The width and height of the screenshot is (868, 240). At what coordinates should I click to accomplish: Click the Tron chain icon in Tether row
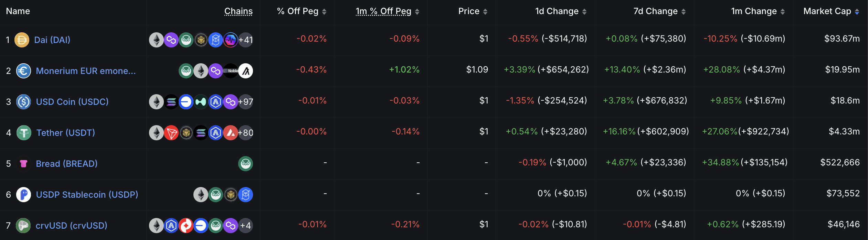point(171,133)
